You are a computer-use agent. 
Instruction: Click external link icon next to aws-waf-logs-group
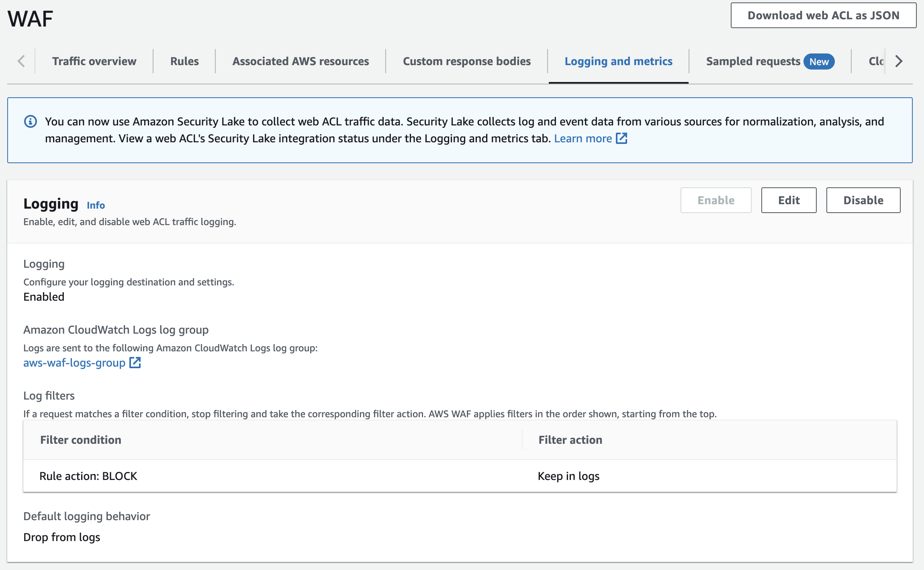pyautogui.click(x=135, y=363)
